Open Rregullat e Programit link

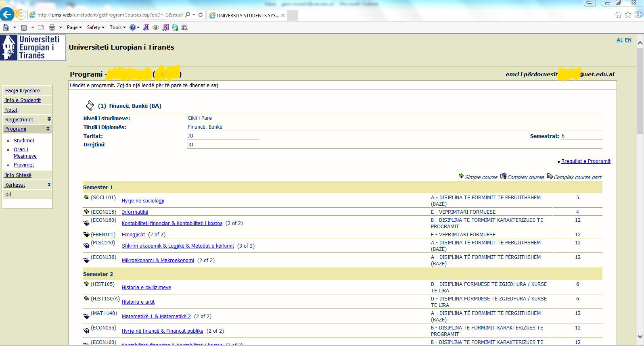point(586,161)
